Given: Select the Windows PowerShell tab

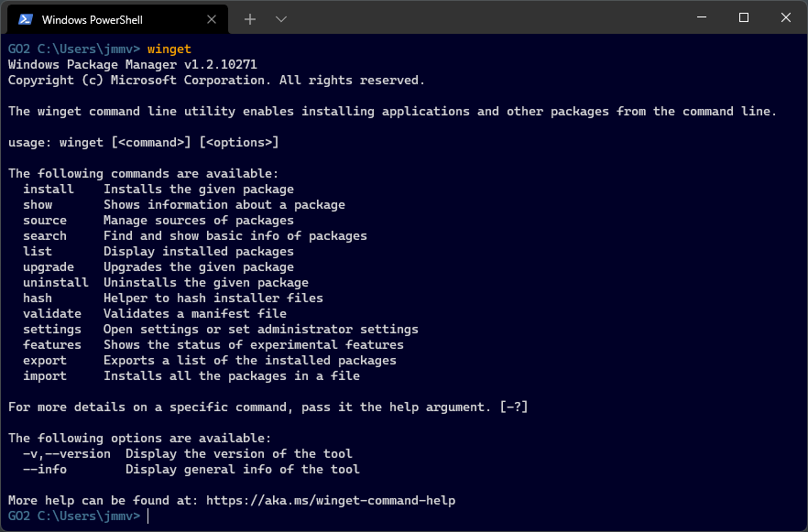Looking at the screenshot, I should [117, 19].
